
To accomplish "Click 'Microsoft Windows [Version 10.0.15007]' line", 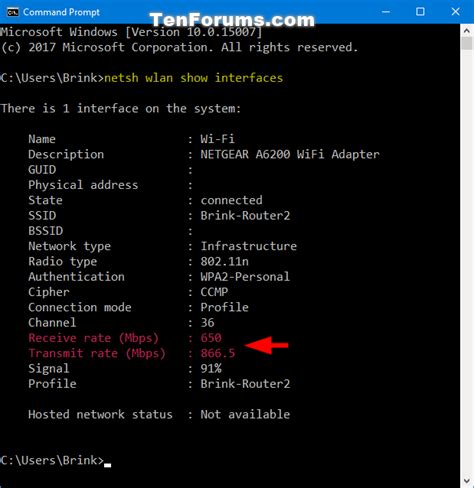I will pyautogui.click(x=131, y=32).
